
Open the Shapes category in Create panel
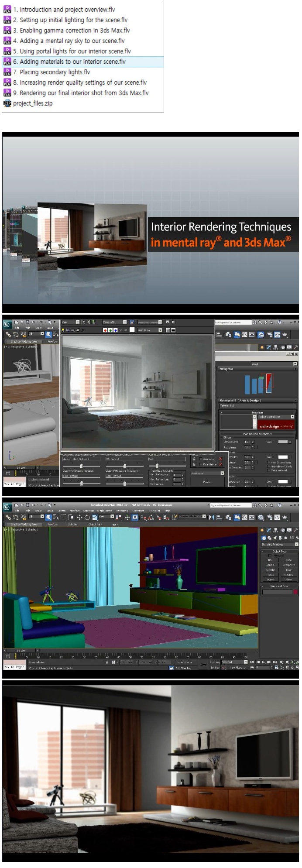269,538
